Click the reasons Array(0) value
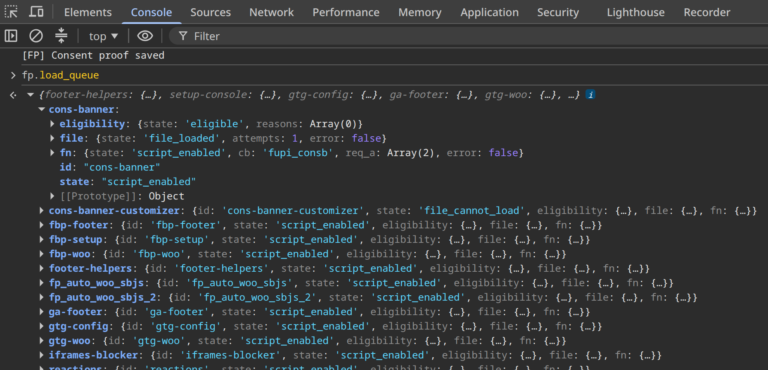This screenshot has width=768, height=370. pyautogui.click(x=334, y=123)
